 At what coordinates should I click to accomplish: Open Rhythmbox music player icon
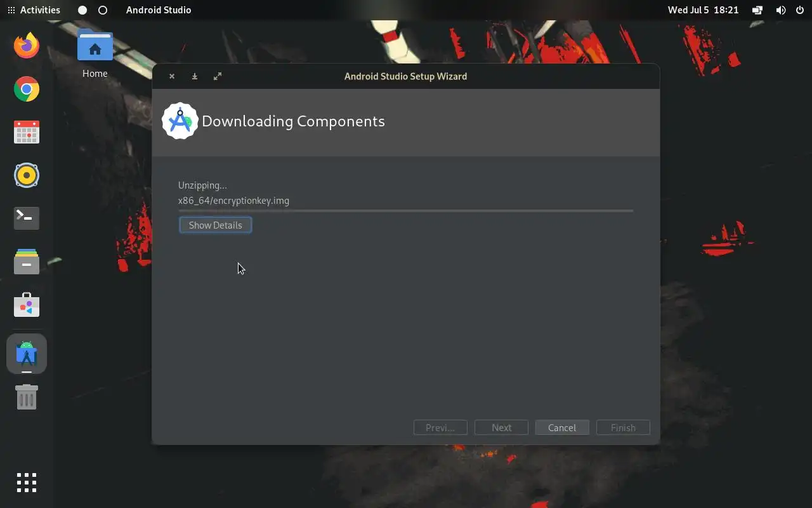27,175
